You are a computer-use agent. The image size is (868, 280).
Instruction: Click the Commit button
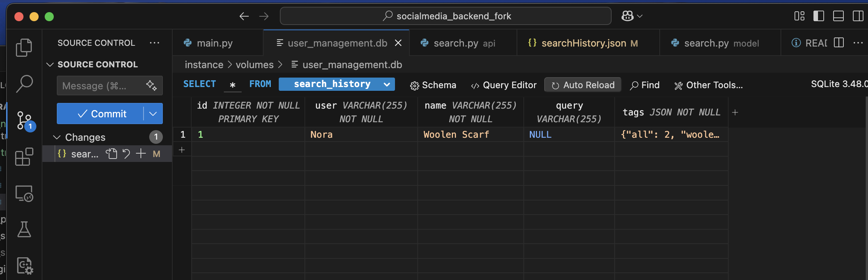click(100, 114)
